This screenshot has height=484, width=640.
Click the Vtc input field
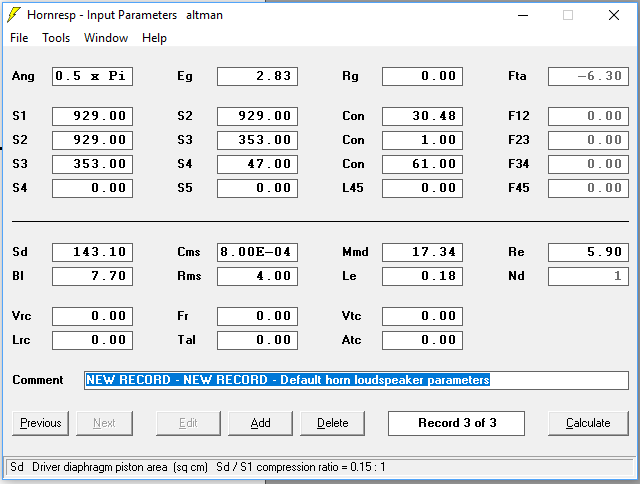pos(422,317)
